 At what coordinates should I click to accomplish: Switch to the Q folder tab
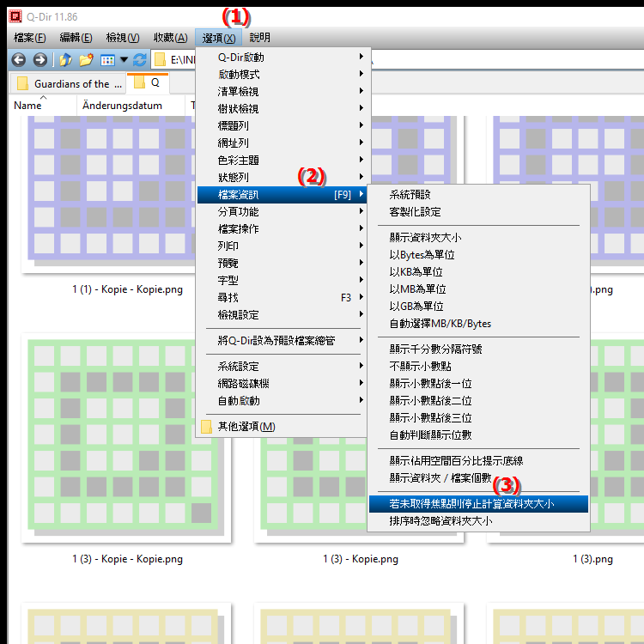[148, 83]
